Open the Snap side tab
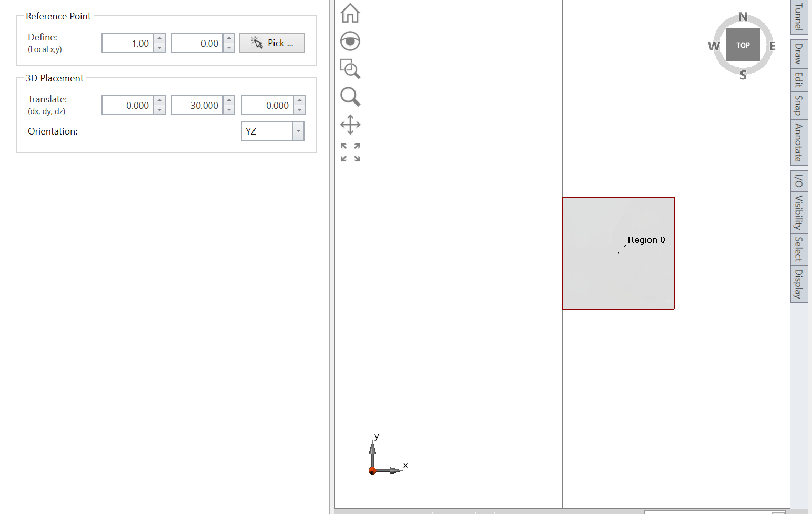This screenshot has height=514, width=812. 799,105
